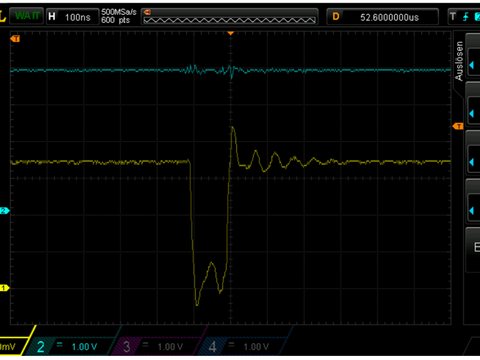Select the D 52.6000000us delay readout
This screenshot has width=480, height=360.
(x=382, y=17)
